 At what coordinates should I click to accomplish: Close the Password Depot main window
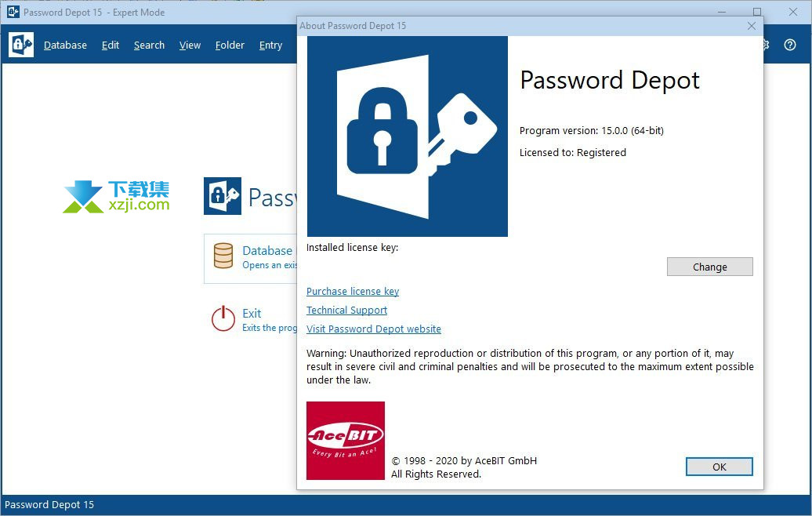point(793,12)
